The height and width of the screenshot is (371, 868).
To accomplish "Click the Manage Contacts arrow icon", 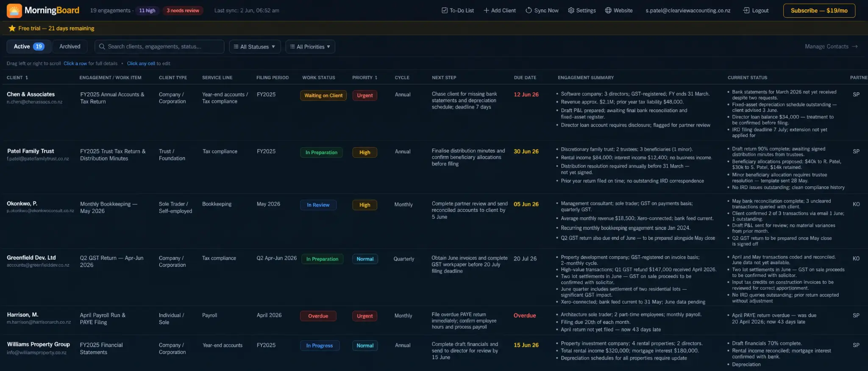I will (x=855, y=47).
